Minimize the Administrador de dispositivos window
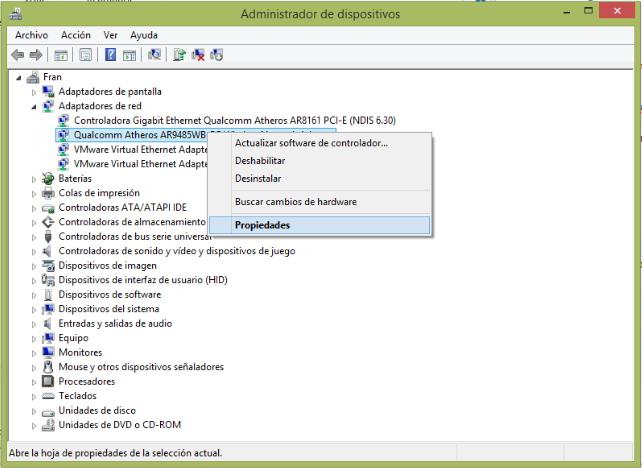This screenshot has height=468, width=642. 567,12
